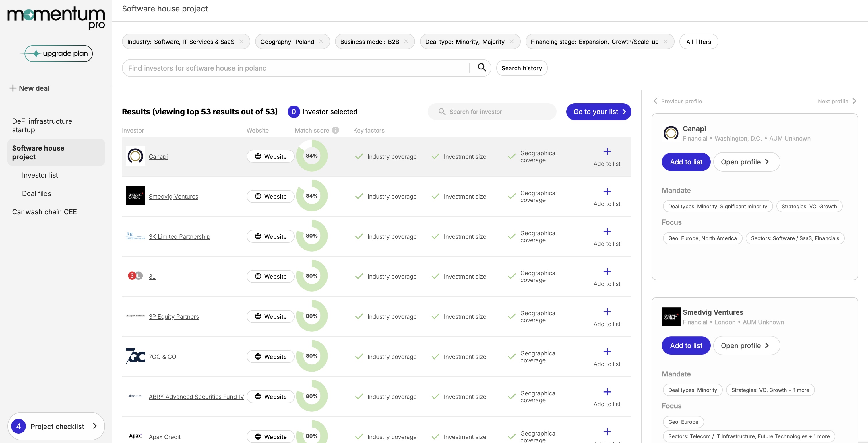The image size is (868, 443).
Task: Open the 3P Equity Partners investor link
Action: [174, 317]
